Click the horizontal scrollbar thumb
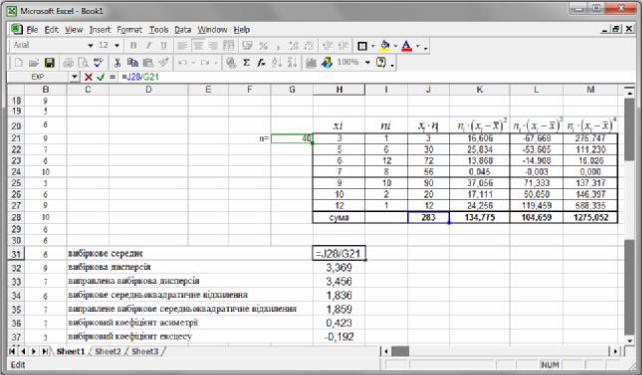Image resolution: width=642 pixels, height=375 pixels. point(400,351)
